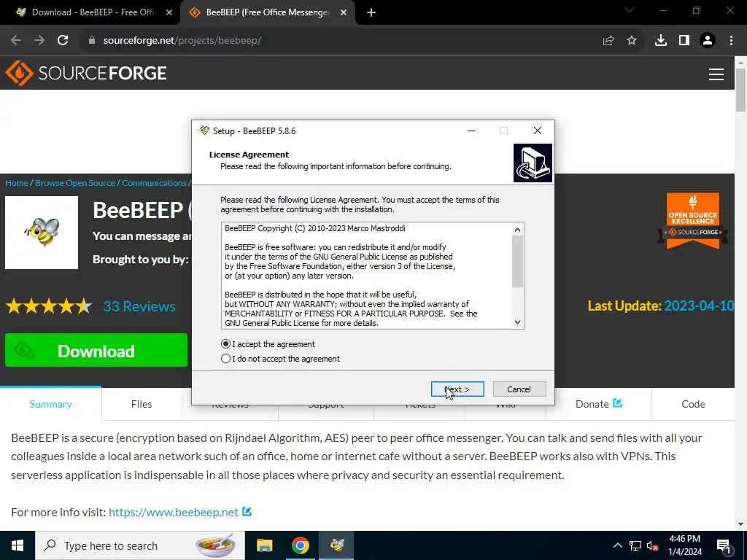This screenshot has height=560, width=747.
Task: Switch to the Files tab
Action: [x=142, y=404]
